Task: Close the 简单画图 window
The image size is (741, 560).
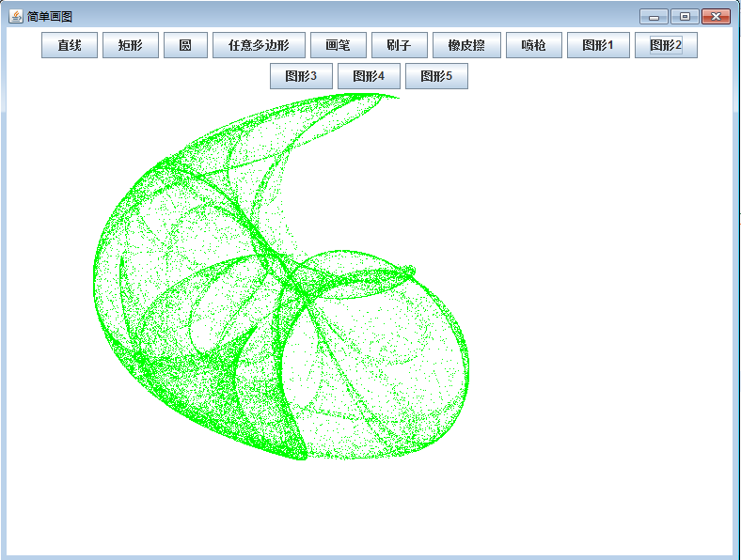Action: pyautogui.click(x=716, y=17)
